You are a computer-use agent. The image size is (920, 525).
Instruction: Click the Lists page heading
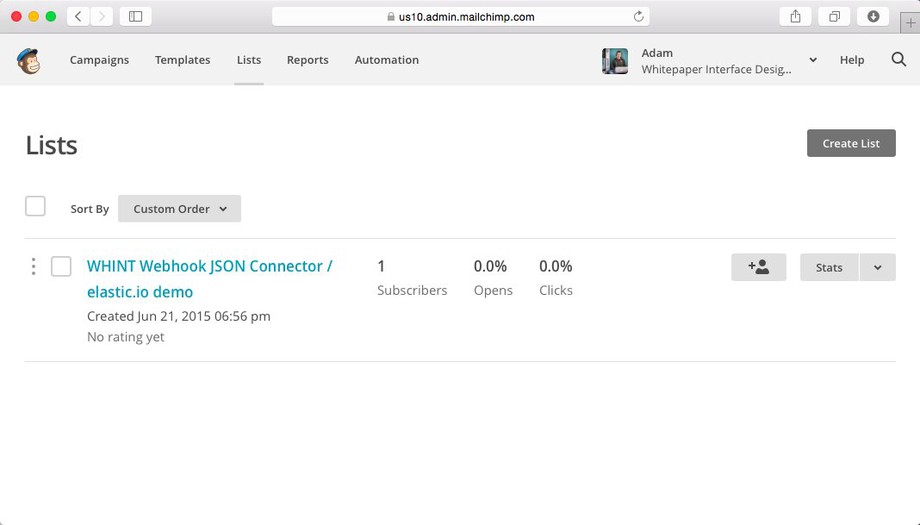tap(52, 145)
